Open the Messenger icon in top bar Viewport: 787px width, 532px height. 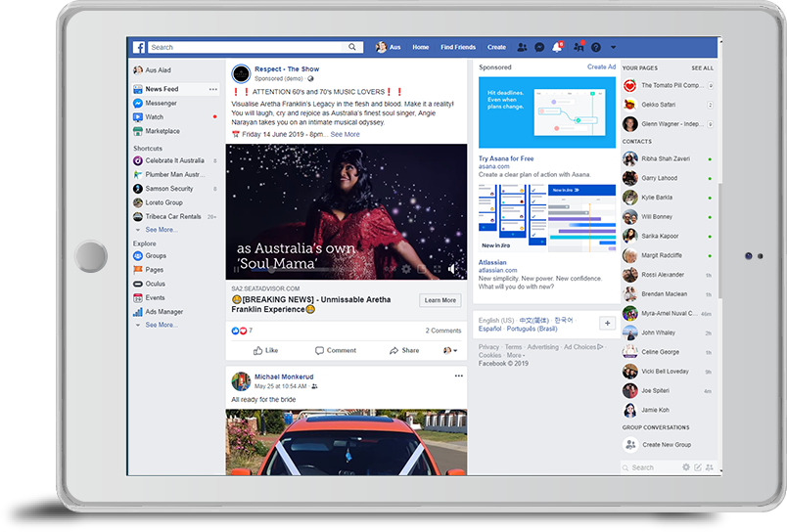539,47
